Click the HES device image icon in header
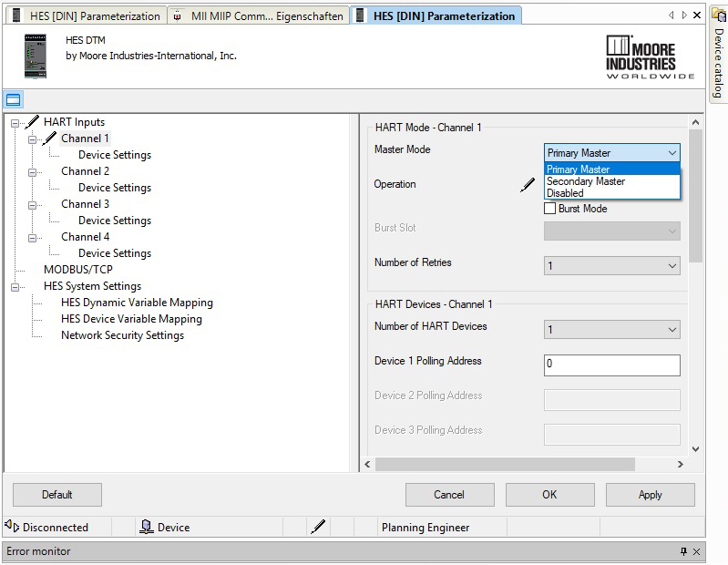 coord(36,56)
